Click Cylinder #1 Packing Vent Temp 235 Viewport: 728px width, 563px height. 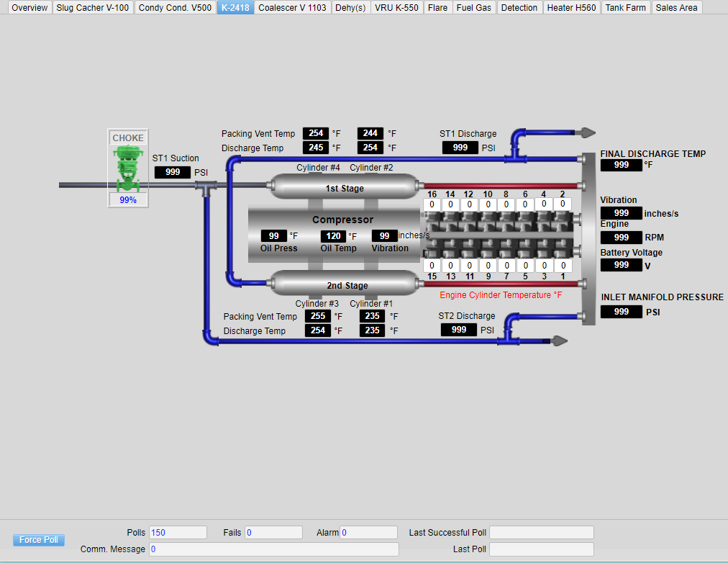coord(372,316)
